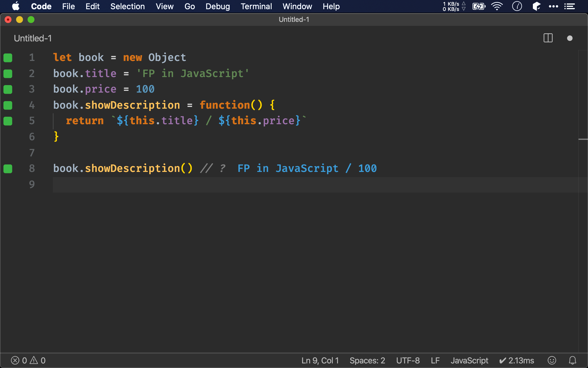Click the split editor layout icon

(548, 38)
